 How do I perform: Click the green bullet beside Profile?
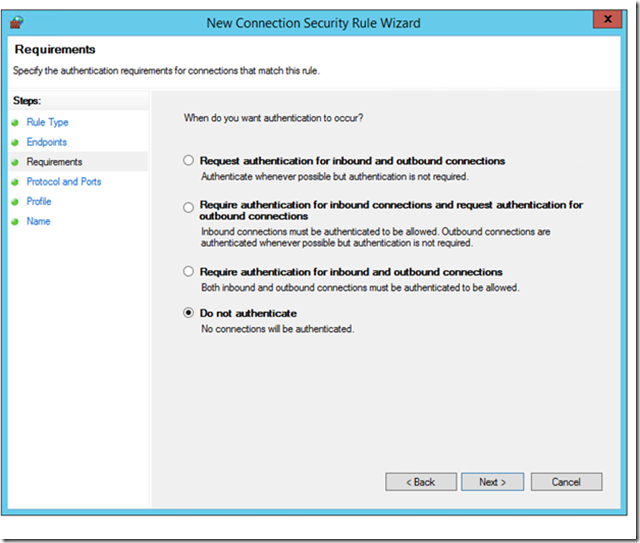15,202
